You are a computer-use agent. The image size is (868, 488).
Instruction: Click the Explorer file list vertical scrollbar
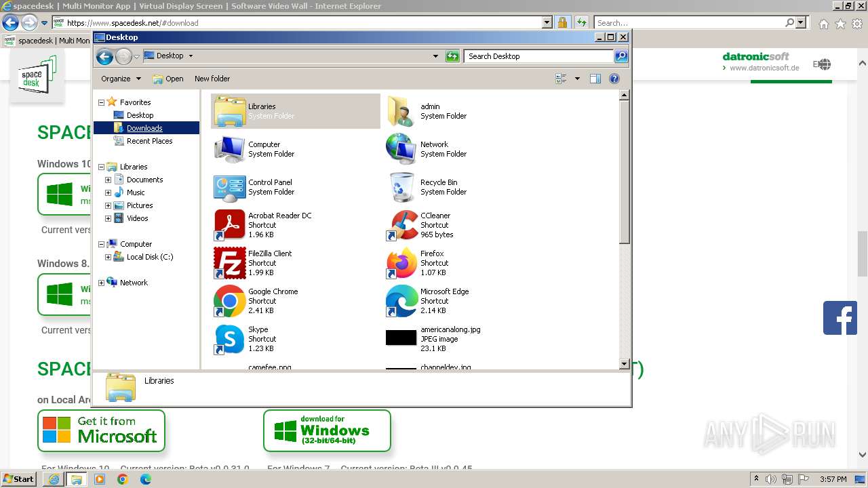pos(625,230)
